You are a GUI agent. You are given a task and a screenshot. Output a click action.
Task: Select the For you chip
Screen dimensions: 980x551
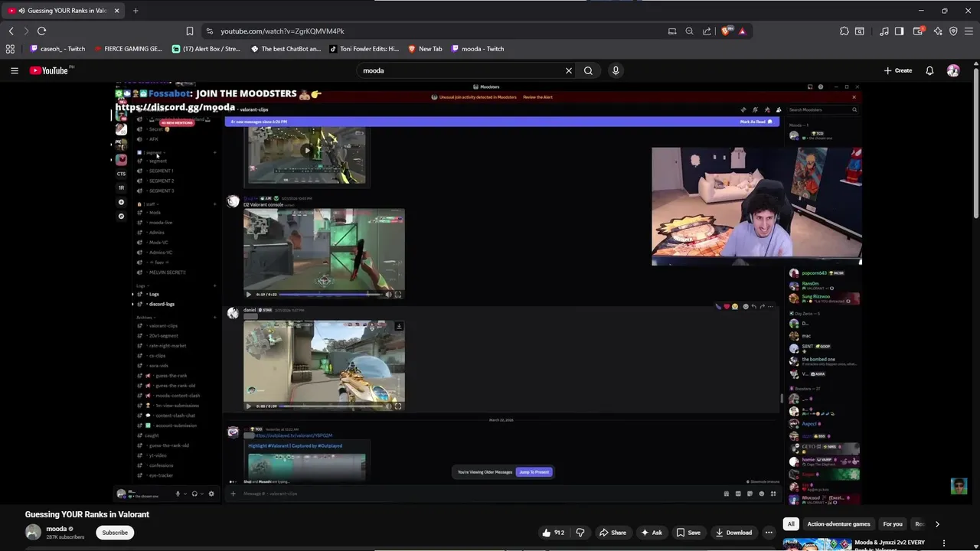click(x=893, y=524)
